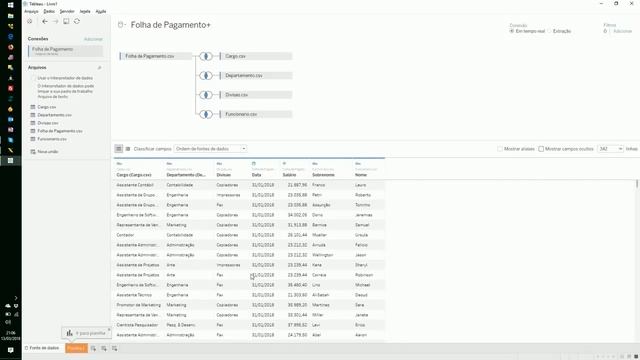Viewport: 640px width, 360px height.
Task: Select the Departamento.csv table on the join canvas
Action: click(256, 76)
